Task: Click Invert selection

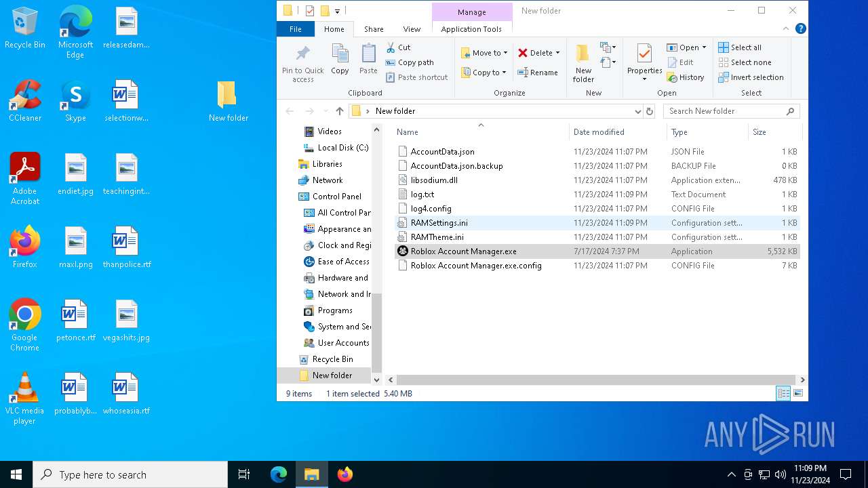Action: coord(751,77)
